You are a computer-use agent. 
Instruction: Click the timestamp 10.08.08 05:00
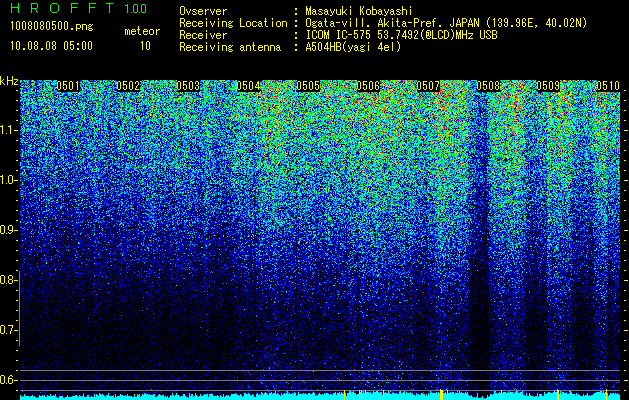[51, 46]
